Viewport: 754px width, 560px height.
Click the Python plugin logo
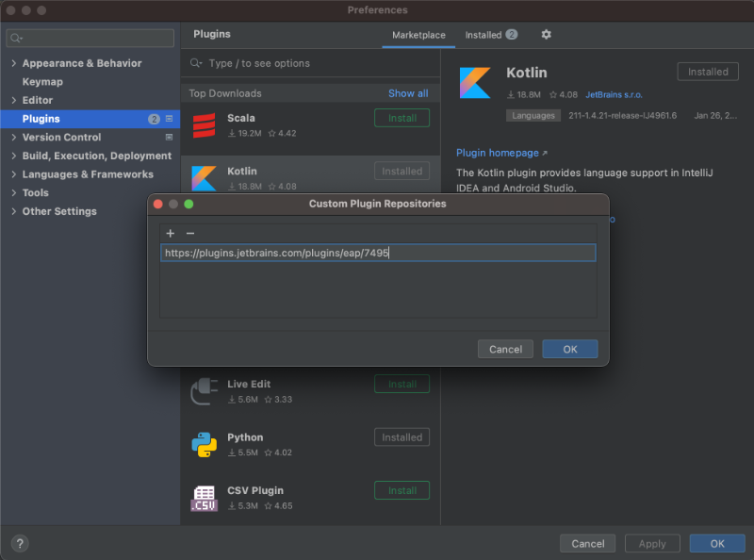tap(204, 445)
